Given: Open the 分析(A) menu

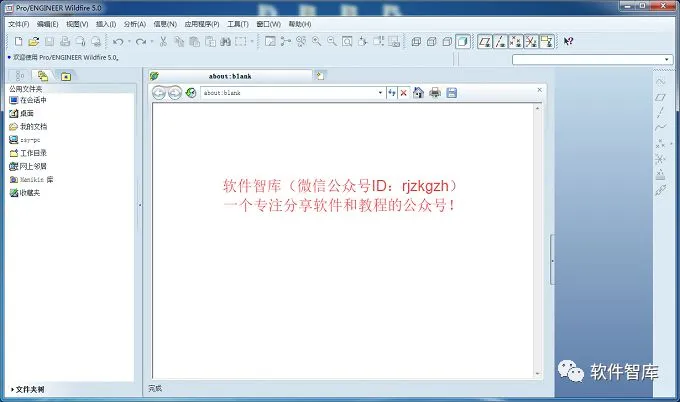Looking at the screenshot, I should [x=135, y=24].
